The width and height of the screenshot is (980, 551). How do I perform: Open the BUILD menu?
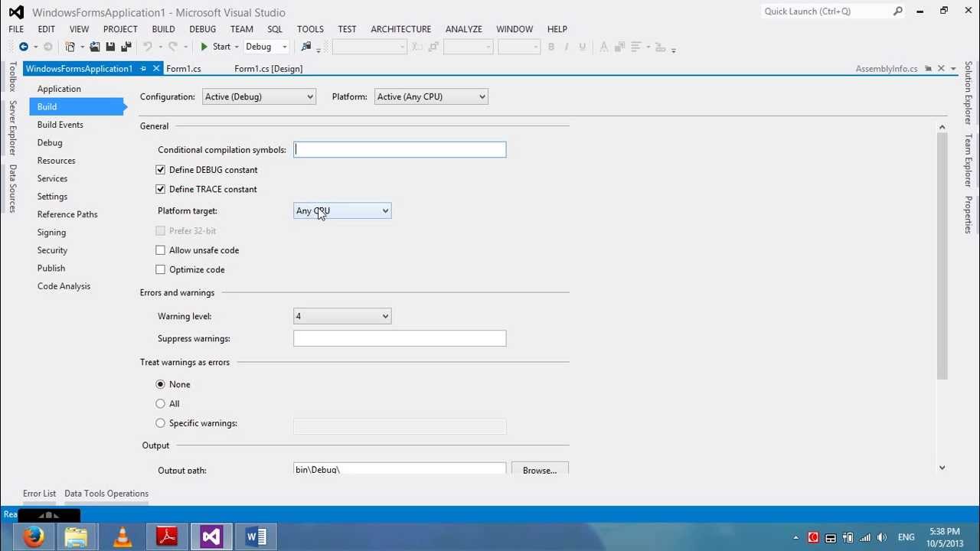point(163,29)
